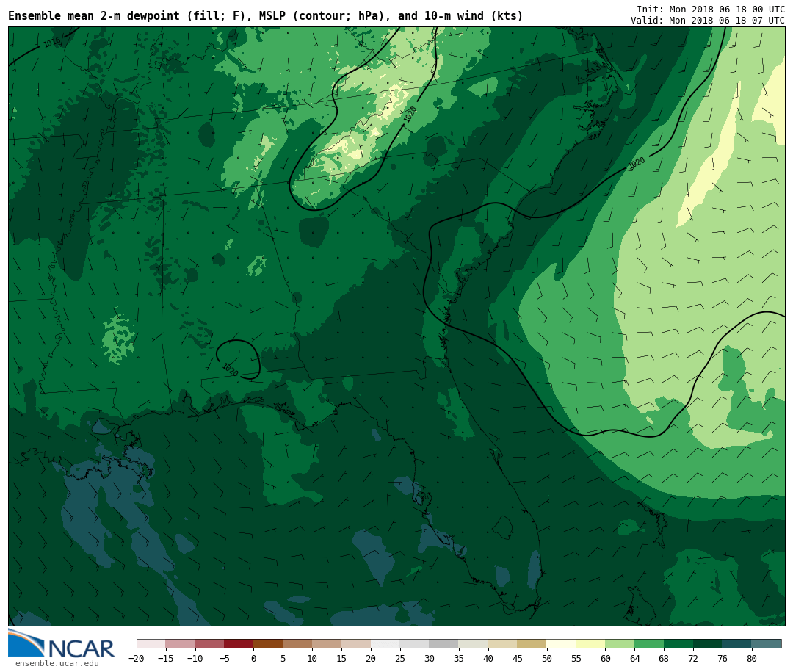Screen dimensions: 793x672
Task: Click the 1020 contour label off the Carolina coast
Action: [637, 163]
